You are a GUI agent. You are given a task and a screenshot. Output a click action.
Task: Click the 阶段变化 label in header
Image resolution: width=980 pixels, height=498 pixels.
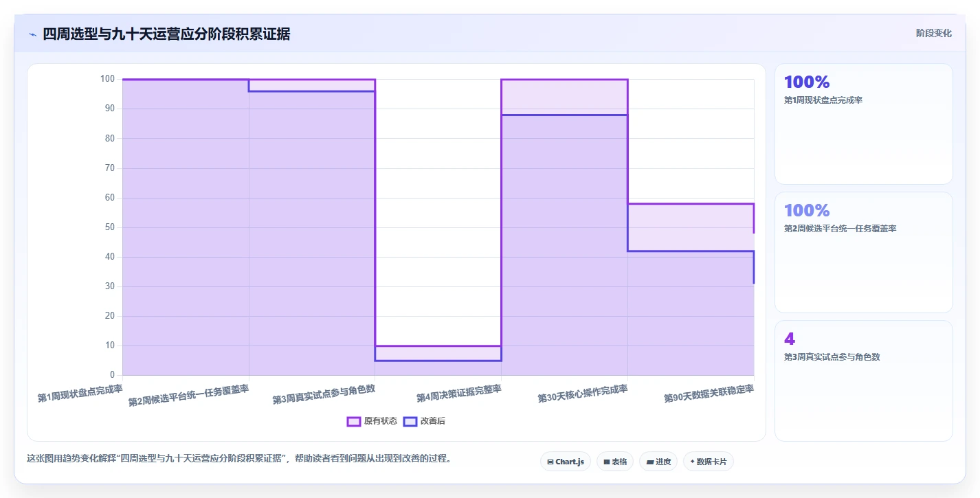click(934, 33)
